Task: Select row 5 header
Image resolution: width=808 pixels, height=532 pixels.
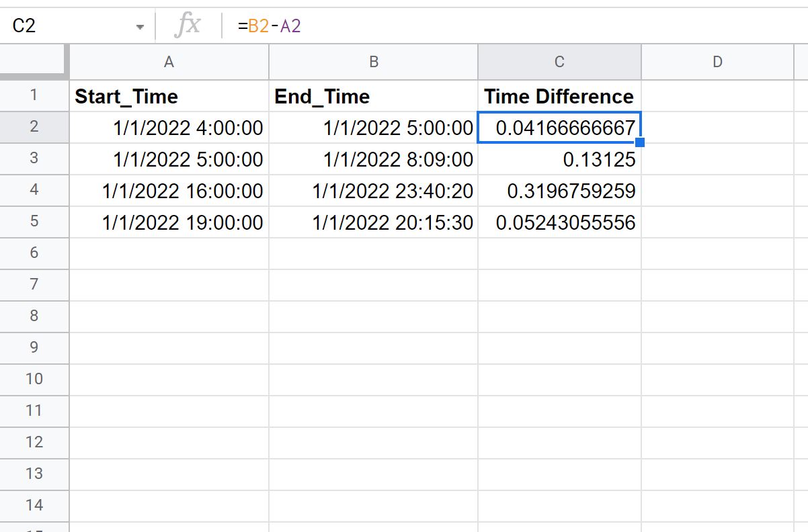Action: click(x=34, y=222)
